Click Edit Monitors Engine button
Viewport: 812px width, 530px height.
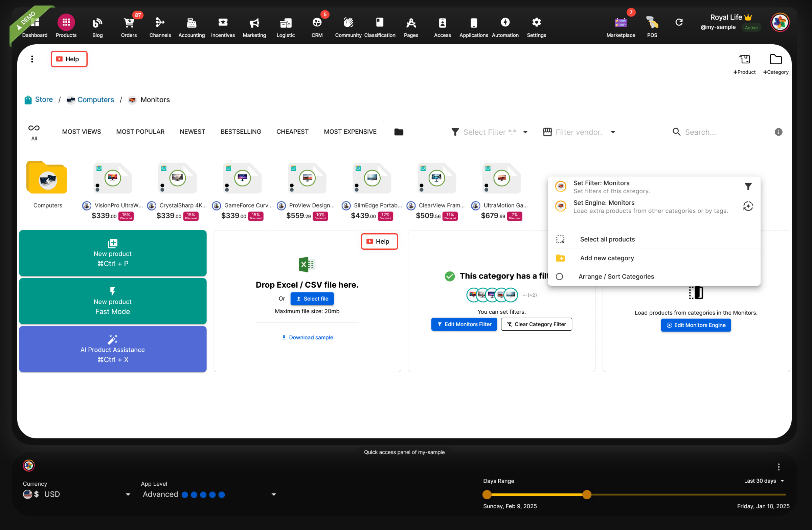[x=696, y=325]
